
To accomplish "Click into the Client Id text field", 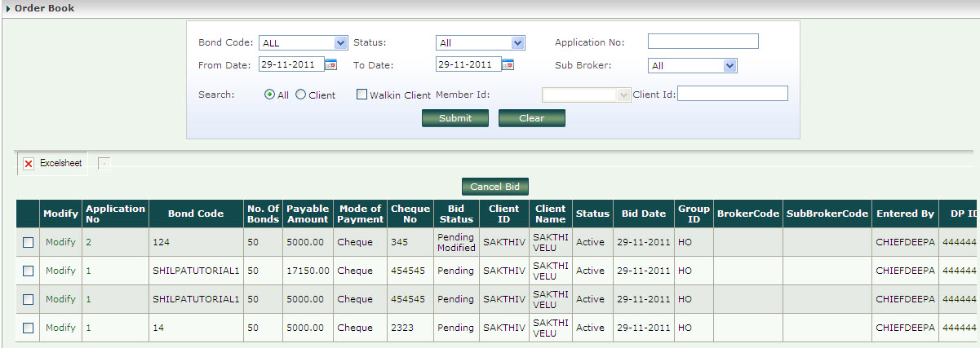I will (732, 94).
